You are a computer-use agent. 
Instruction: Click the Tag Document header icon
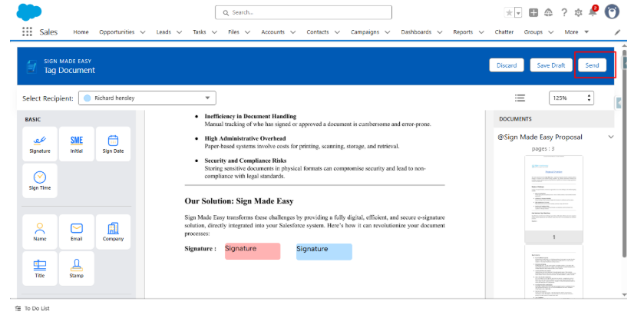click(x=31, y=66)
